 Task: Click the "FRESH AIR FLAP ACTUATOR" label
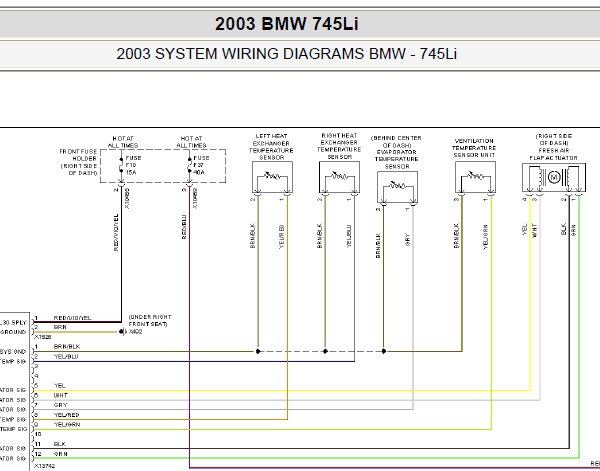click(x=553, y=154)
